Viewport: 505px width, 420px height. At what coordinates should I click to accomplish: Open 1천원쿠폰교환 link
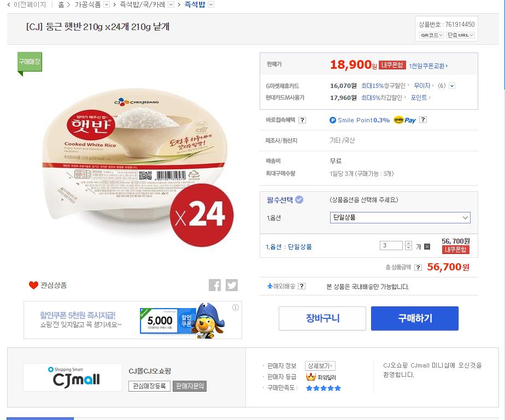point(428,66)
